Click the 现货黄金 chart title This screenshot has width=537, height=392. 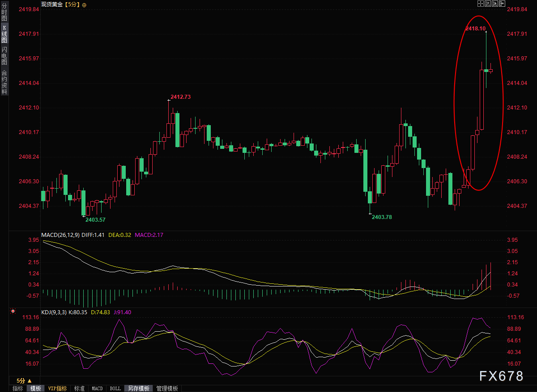pyautogui.click(x=52, y=4)
